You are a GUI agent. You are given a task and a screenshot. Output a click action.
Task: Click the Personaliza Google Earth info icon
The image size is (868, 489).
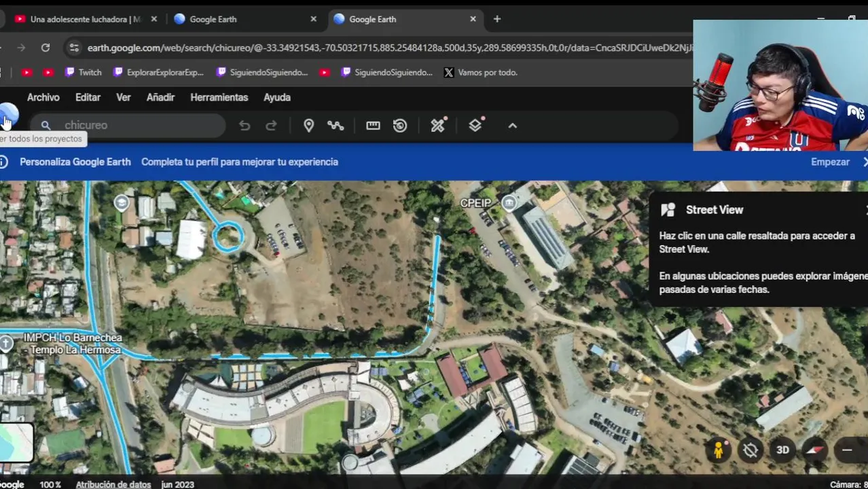(x=3, y=162)
